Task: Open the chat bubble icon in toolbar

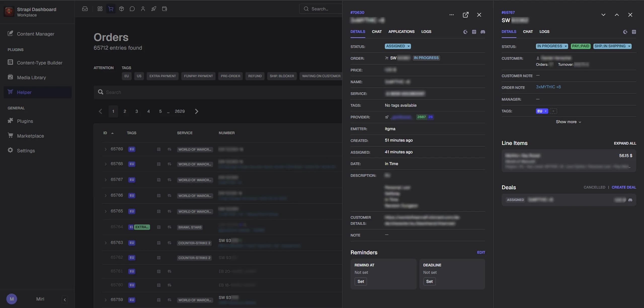Action: click(x=132, y=9)
